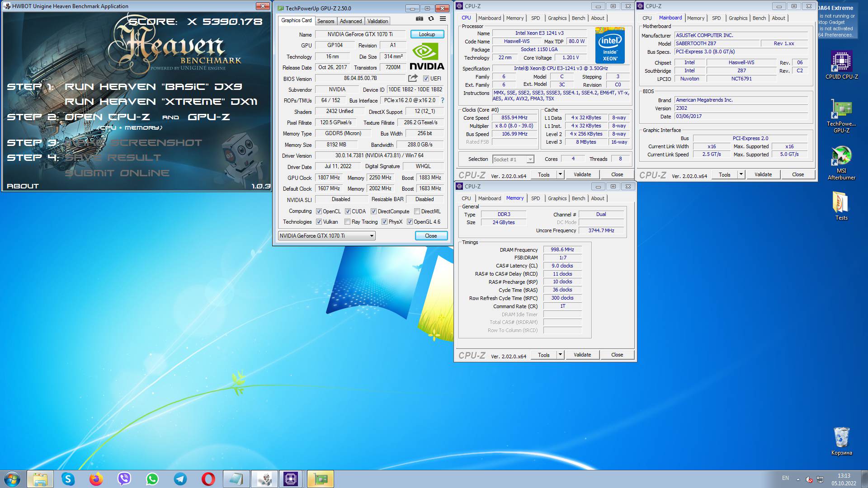Switch to Sensors tab in GPU-Z

point(325,21)
